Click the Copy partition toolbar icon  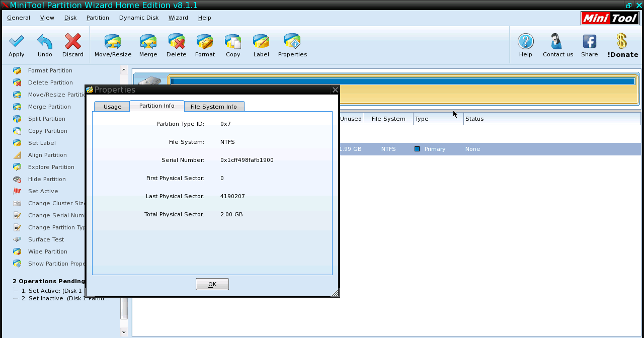233,42
